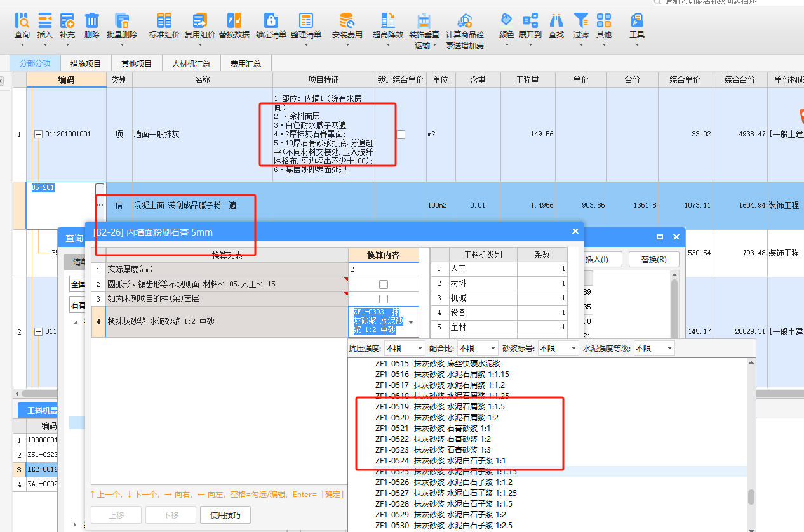The image size is (804, 532).
Task: Click the 工具 tools icon
Action: coord(637,20)
